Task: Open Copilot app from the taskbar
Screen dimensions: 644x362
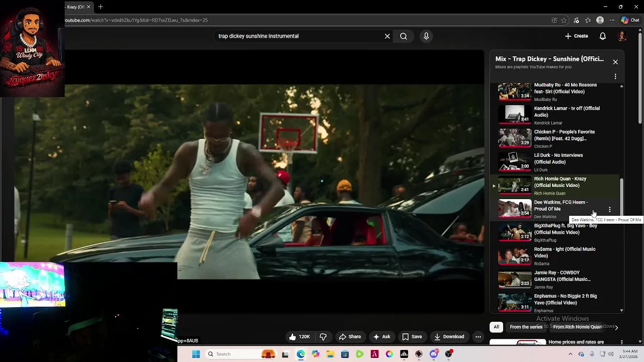Action: (x=315, y=354)
